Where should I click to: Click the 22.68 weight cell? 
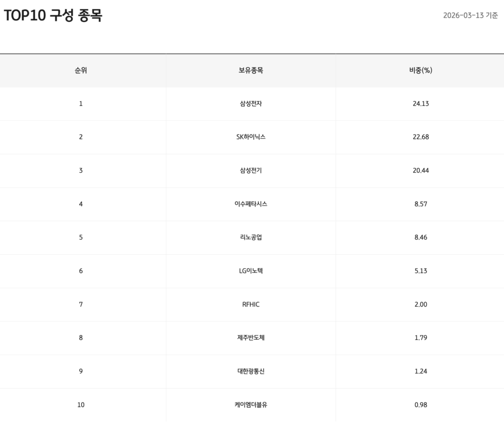click(420, 137)
